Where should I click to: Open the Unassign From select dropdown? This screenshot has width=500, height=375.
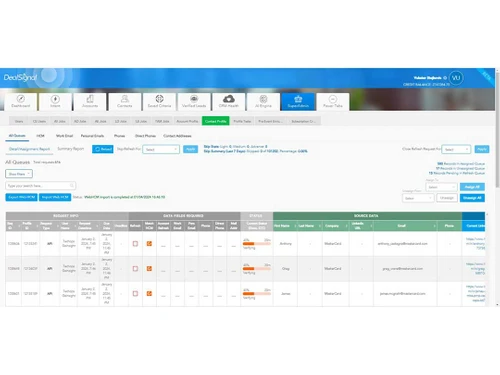[418, 198]
